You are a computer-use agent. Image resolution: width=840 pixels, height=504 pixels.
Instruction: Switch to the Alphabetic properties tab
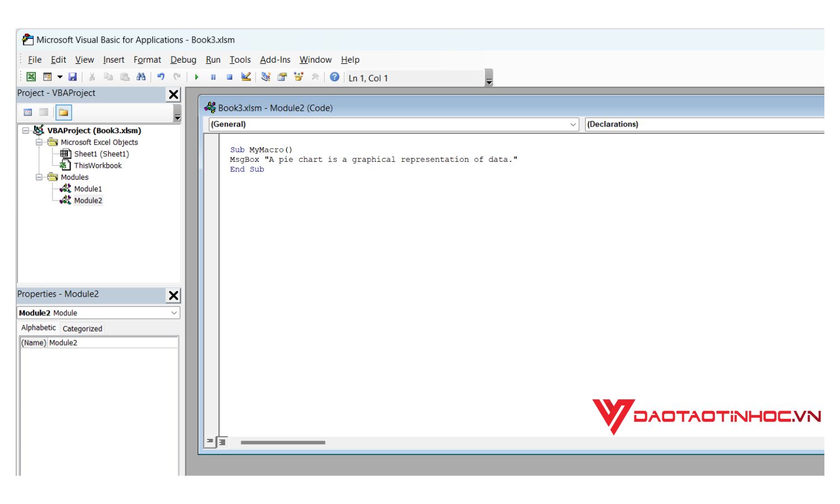point(39,328)
